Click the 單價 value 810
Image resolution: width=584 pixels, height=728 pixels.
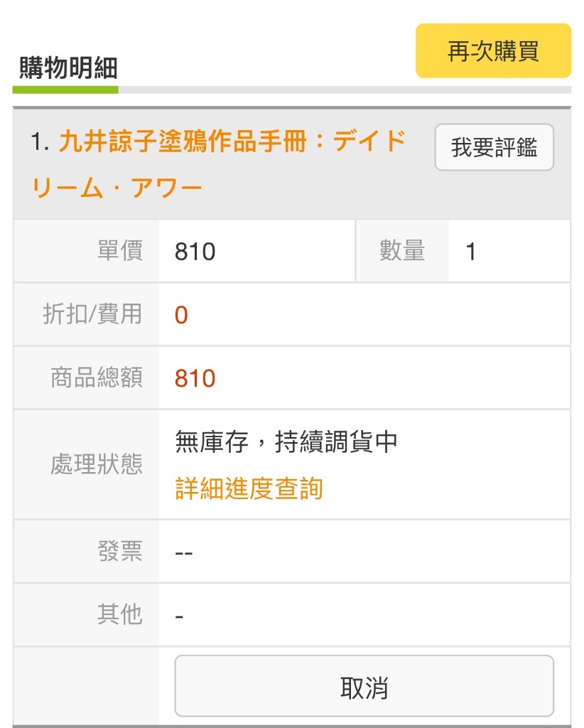pyautogui.click(x=195, y=252)
